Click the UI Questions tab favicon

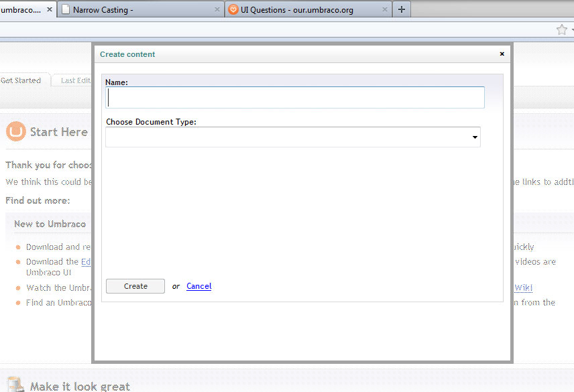point(233,10)
